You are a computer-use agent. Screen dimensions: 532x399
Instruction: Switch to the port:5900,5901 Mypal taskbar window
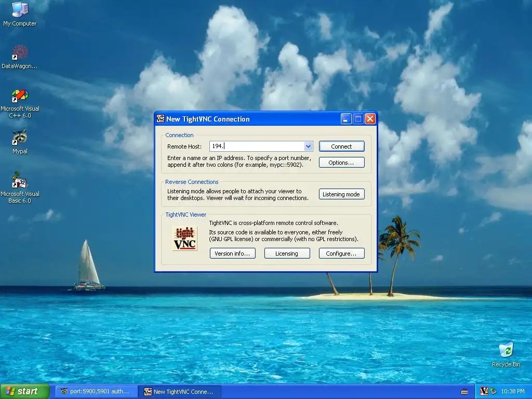[x=96, y=392]
